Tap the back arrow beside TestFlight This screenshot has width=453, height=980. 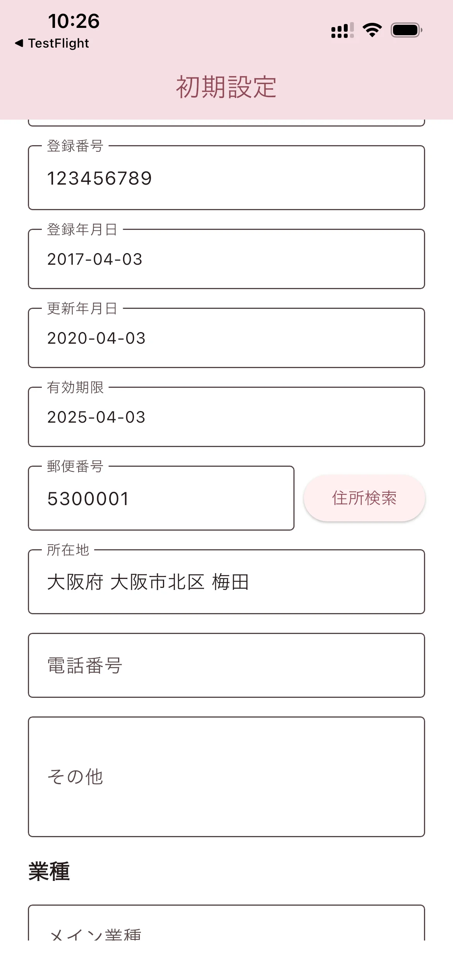point(19,43)
